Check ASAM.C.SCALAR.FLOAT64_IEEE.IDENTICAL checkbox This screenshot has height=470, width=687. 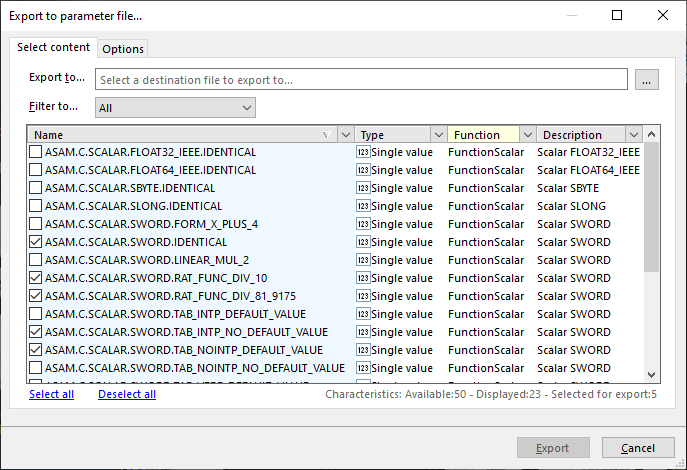(36, 170)
